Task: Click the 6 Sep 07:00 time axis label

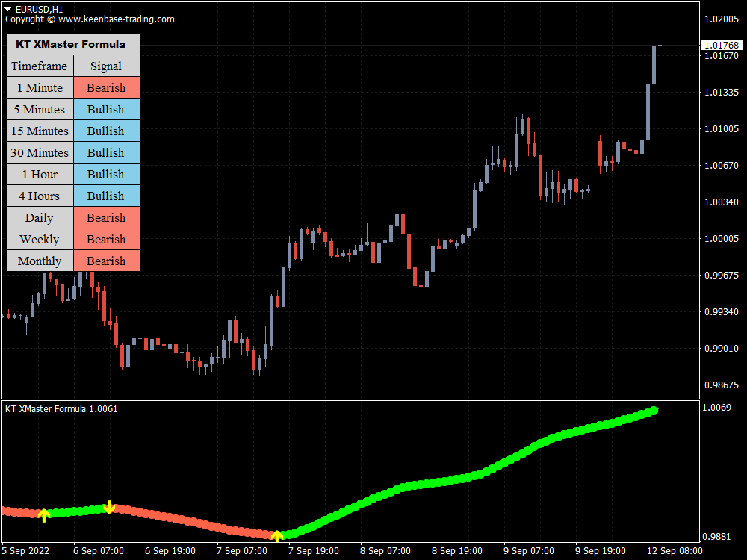Action: point(98,551)
